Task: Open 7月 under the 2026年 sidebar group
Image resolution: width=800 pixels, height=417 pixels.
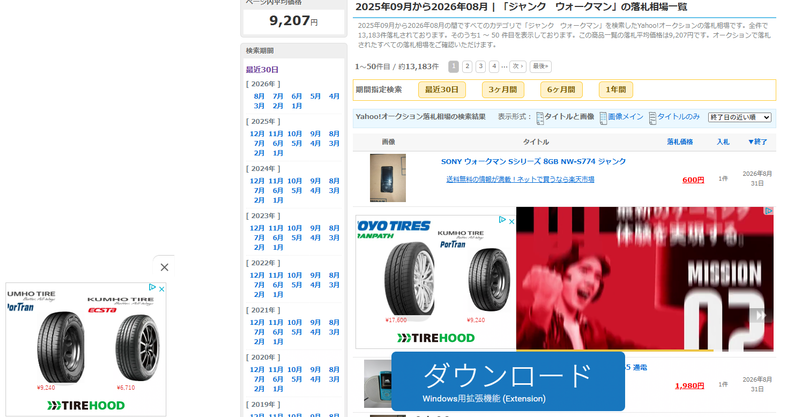Action: [278, 96]
